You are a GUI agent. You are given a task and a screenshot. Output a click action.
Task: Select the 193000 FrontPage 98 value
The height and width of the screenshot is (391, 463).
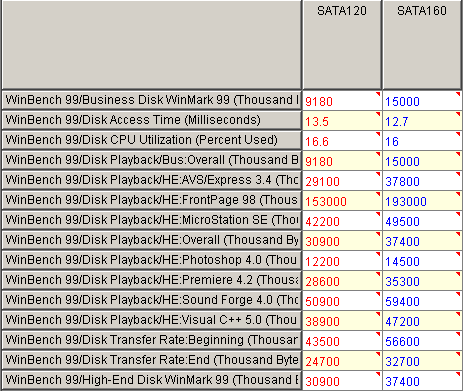(x=422, y=200)
